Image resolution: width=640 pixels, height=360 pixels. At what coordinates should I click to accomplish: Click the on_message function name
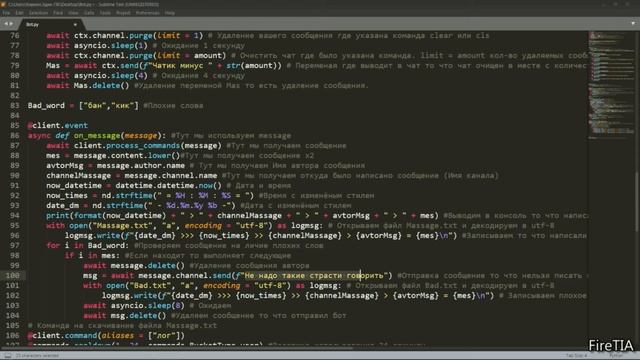click(97, 136)
